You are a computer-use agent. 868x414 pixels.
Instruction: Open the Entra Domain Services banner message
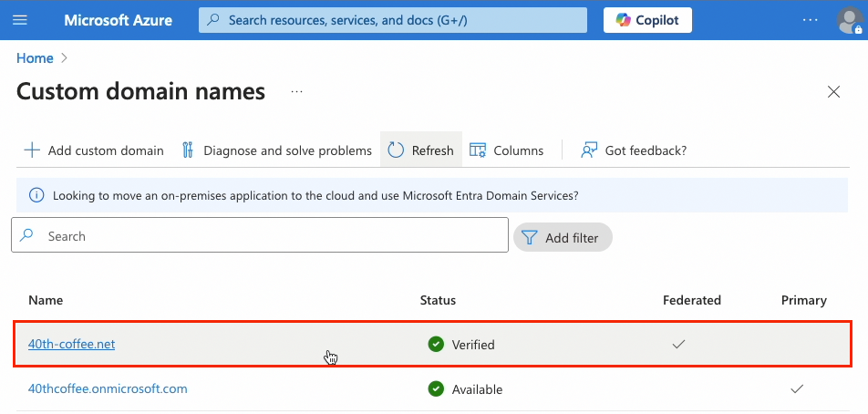click(315, 195)
